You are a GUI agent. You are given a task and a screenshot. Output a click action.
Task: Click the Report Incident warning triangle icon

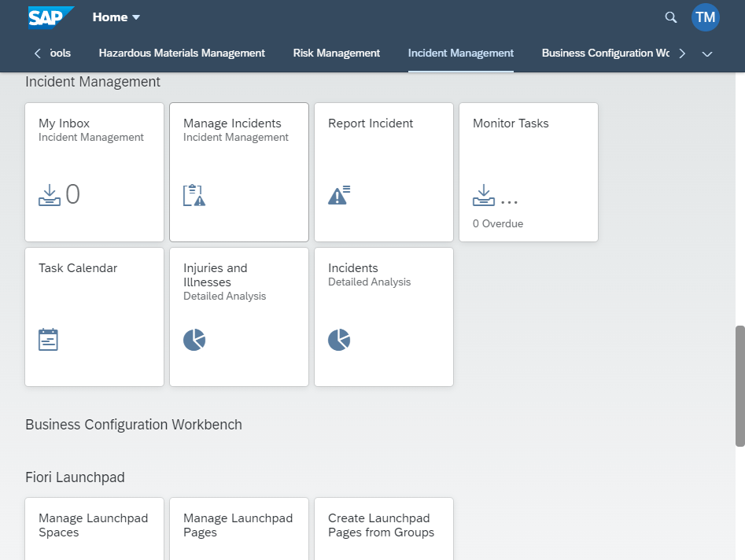tap(339, 195)
